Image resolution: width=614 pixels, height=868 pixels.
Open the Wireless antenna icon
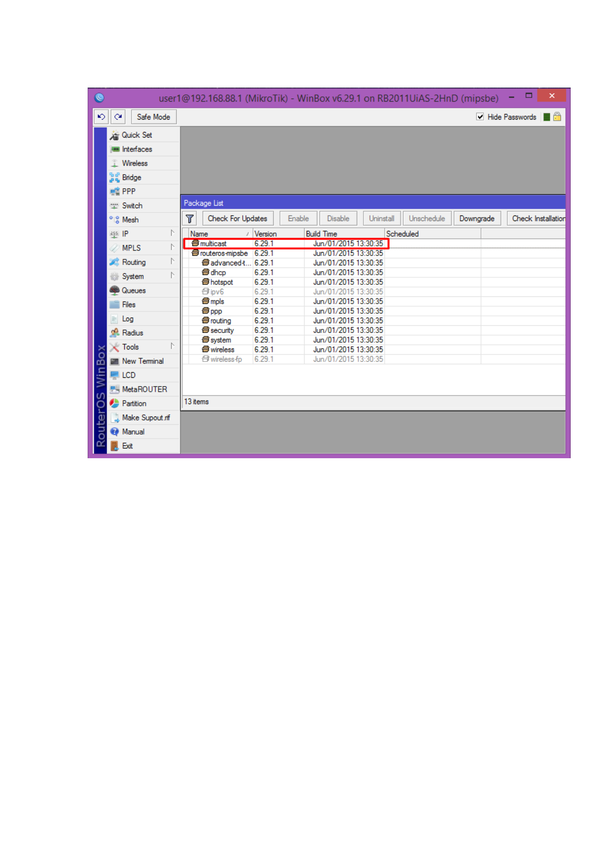(x=114, y=163)
